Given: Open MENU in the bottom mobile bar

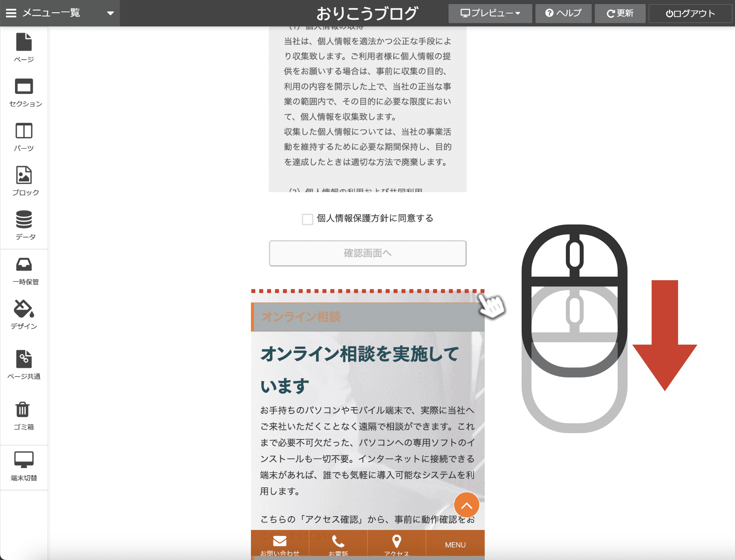Looking at the screenshot, I should click(455, 545).
